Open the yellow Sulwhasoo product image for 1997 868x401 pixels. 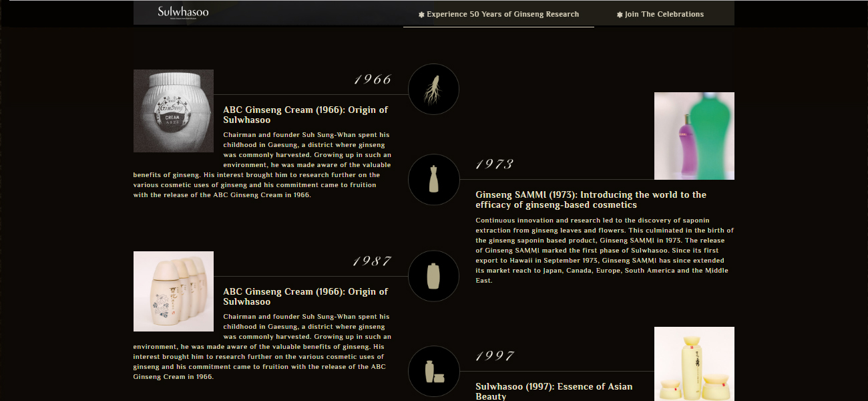pyautogui.click(x=694, y=364)
